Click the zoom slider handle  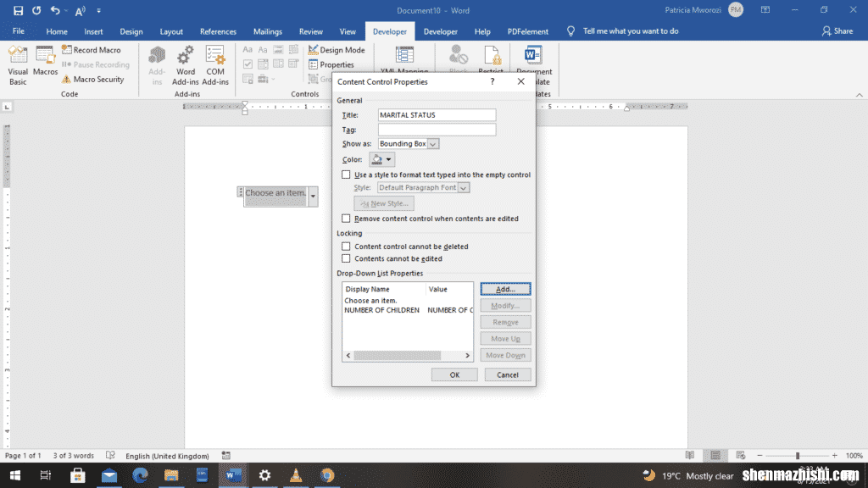click(x=798, y=455)
